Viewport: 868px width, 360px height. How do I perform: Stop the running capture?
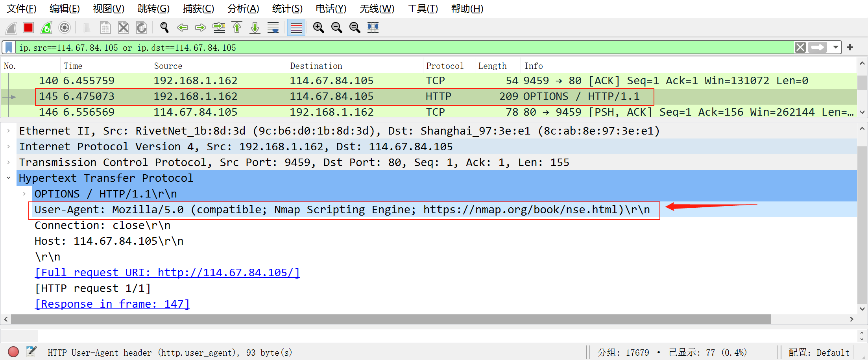[28, 28]
